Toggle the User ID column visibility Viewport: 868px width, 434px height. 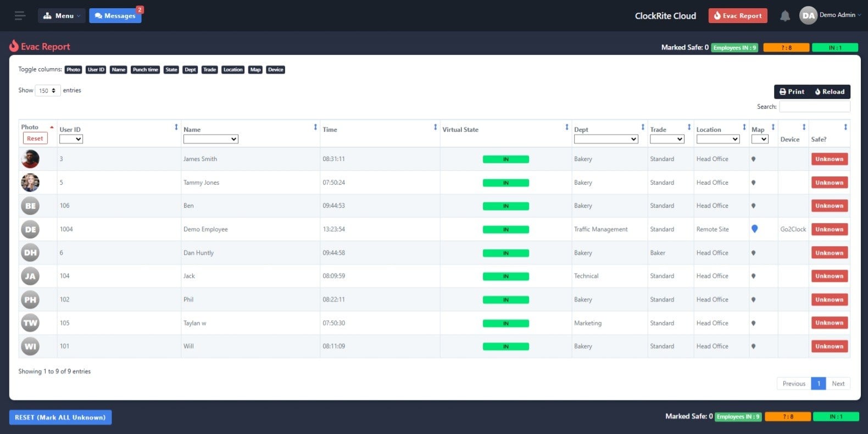pyautogui.click(x=96, y=70)
